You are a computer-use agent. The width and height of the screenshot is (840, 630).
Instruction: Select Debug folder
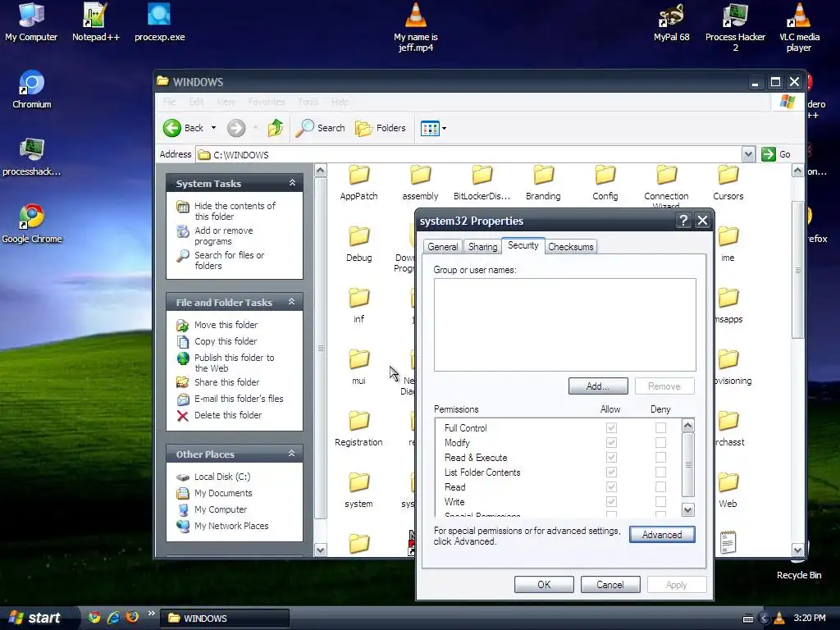[359, 244]
